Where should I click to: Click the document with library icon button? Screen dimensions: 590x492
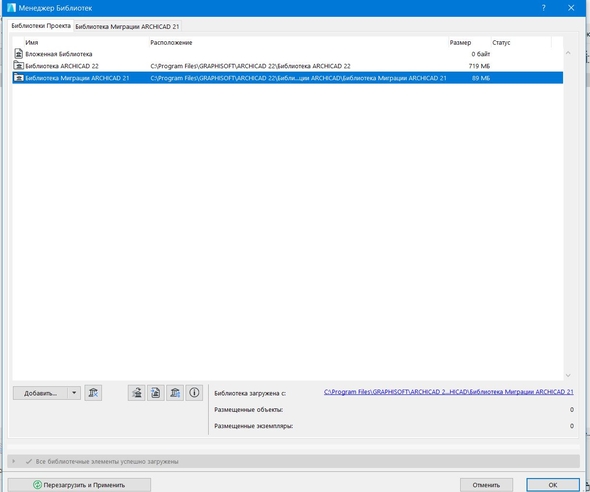156,393
